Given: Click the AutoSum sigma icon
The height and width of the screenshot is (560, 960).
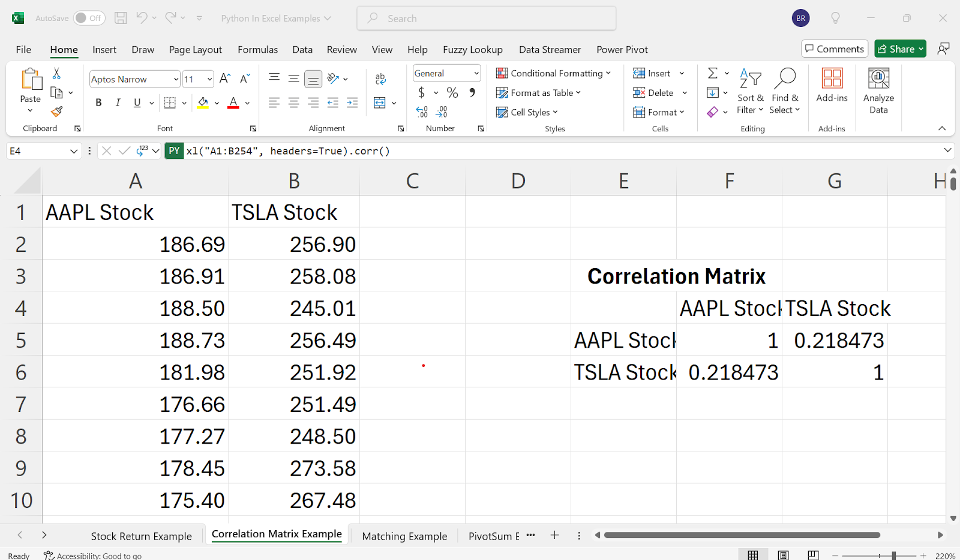Looking at the screenshot, I should pyautogui.click(x=712, y=73).
